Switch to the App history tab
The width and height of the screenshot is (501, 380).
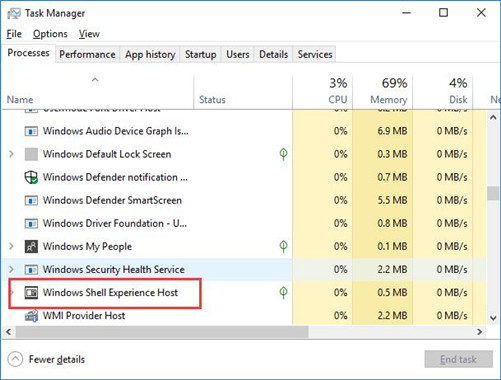pos(150,54)
